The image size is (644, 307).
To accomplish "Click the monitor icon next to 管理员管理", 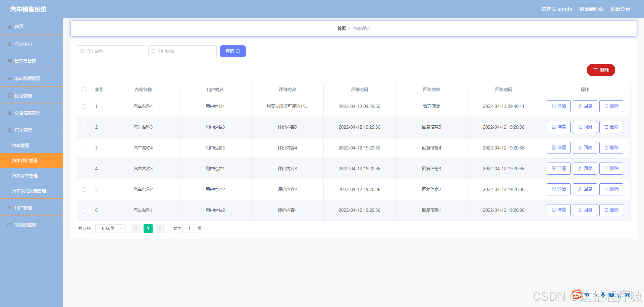I will coord(10,61).
